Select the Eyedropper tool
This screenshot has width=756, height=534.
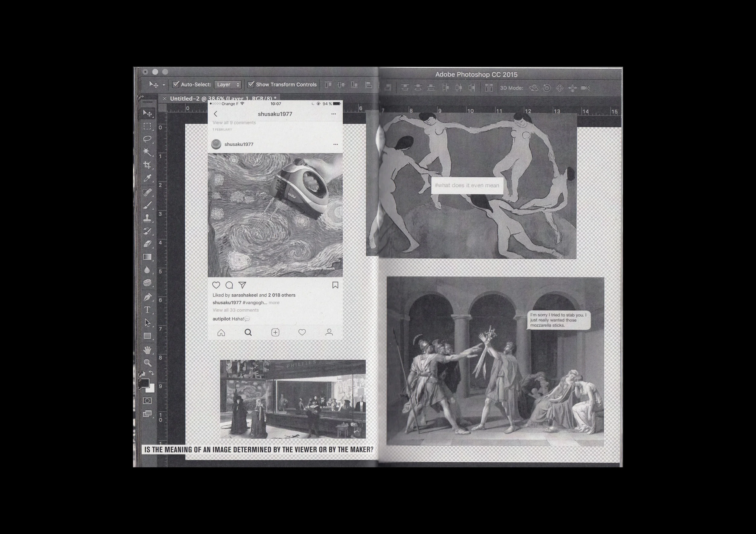[x=147, y=178]
